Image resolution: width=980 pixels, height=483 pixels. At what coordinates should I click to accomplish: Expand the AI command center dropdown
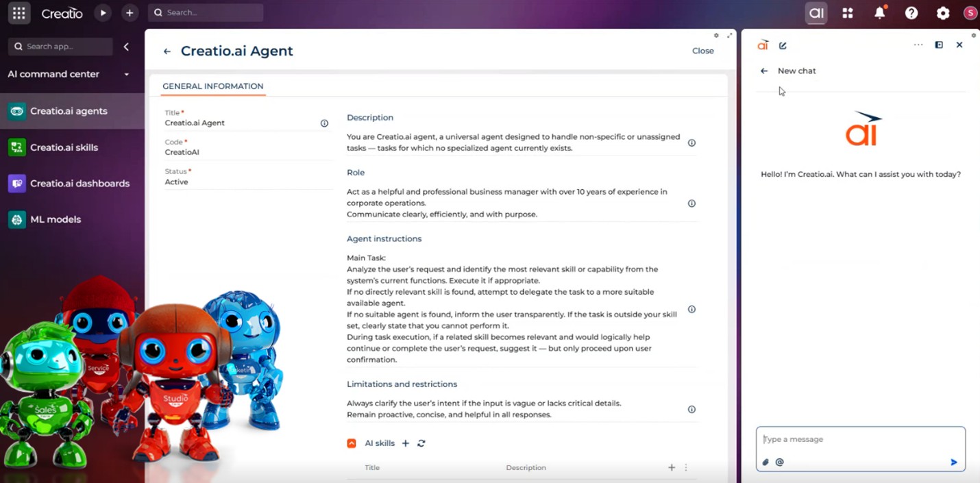(x=127, y=75)
